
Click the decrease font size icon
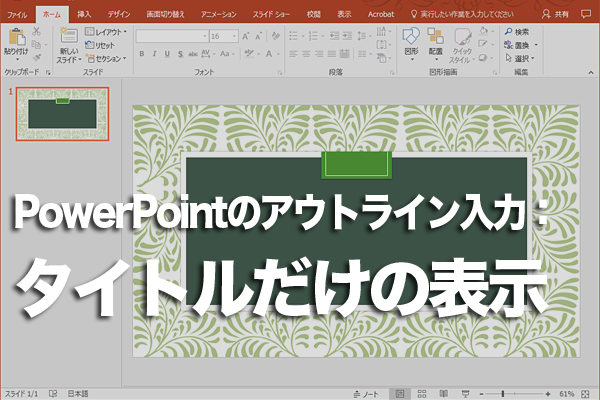(x=259, y=36)
